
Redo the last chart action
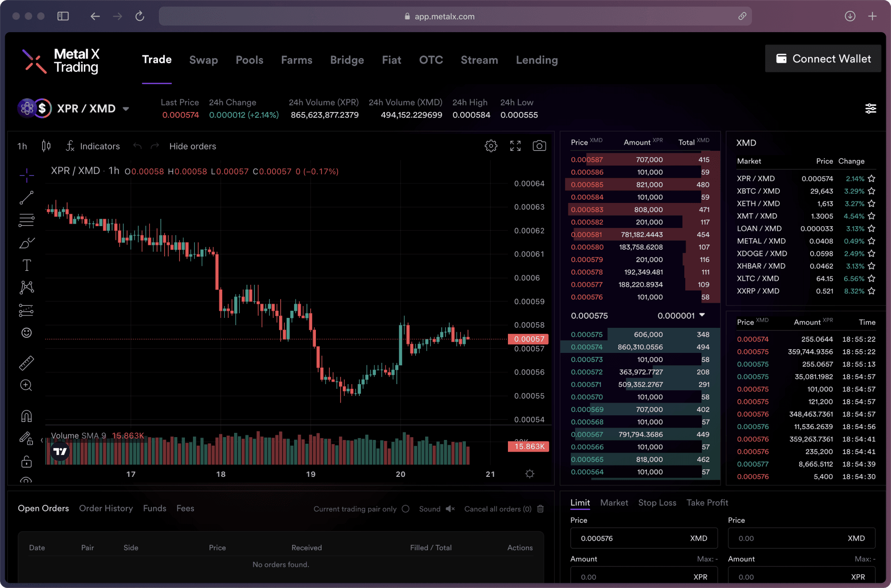155,146
